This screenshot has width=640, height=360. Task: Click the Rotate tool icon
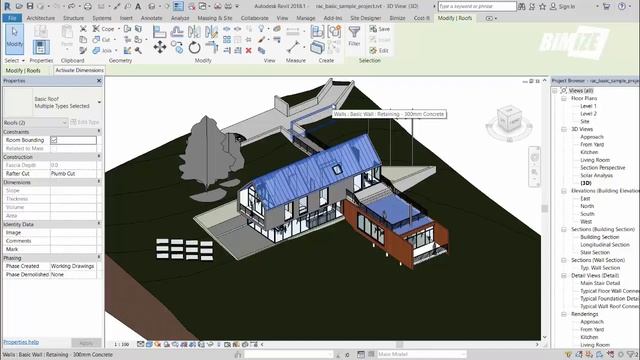pos(194,48)
